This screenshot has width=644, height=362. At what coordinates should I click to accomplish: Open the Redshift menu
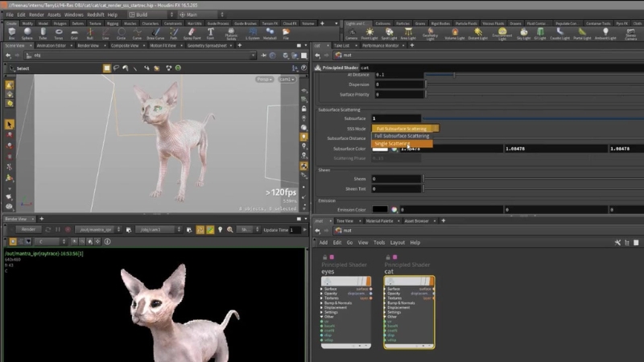pos(96,14)
